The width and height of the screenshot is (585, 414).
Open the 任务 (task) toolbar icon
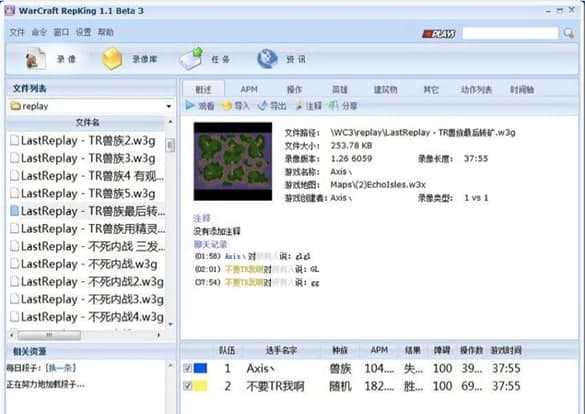191,59
